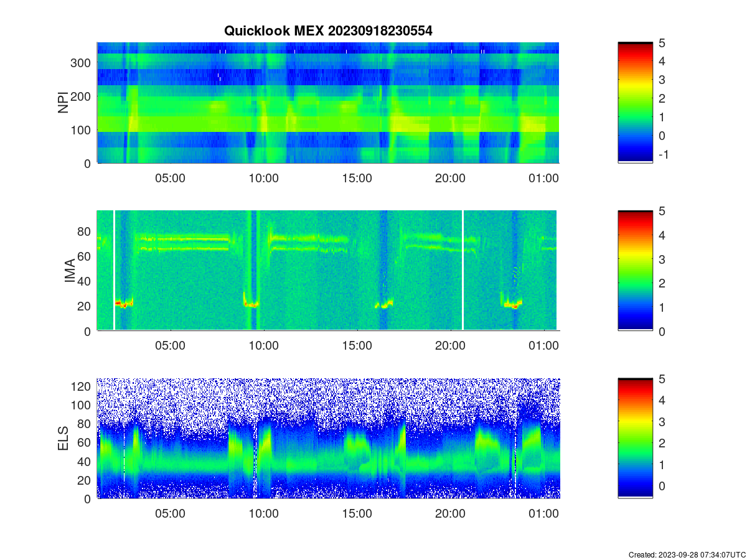This screenshot has height=560, width=747.
Task: Click the 15:00 time tick of IMA panel
Action: (357, 346)
